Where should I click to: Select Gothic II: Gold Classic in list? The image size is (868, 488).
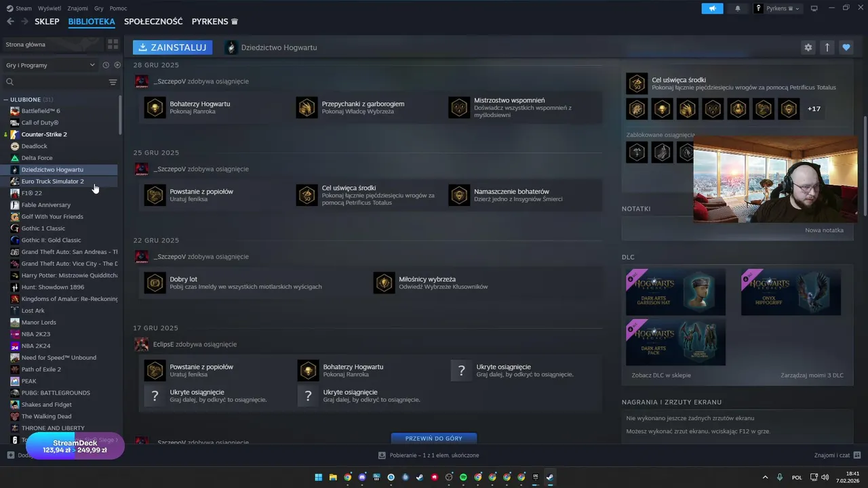click(51, 240)
